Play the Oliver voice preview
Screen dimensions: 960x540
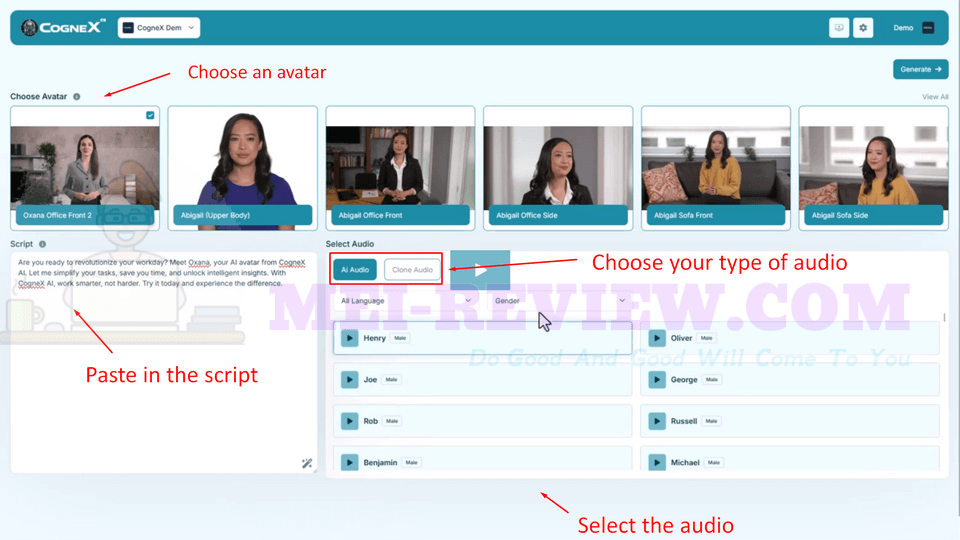[x=657, y=338]
